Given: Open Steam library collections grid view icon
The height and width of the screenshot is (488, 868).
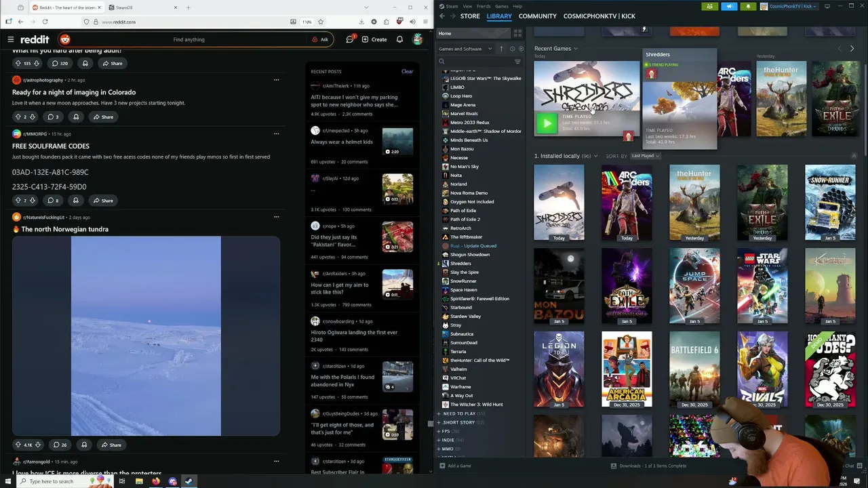Looking at the screenshot, I should click(517, 33).
